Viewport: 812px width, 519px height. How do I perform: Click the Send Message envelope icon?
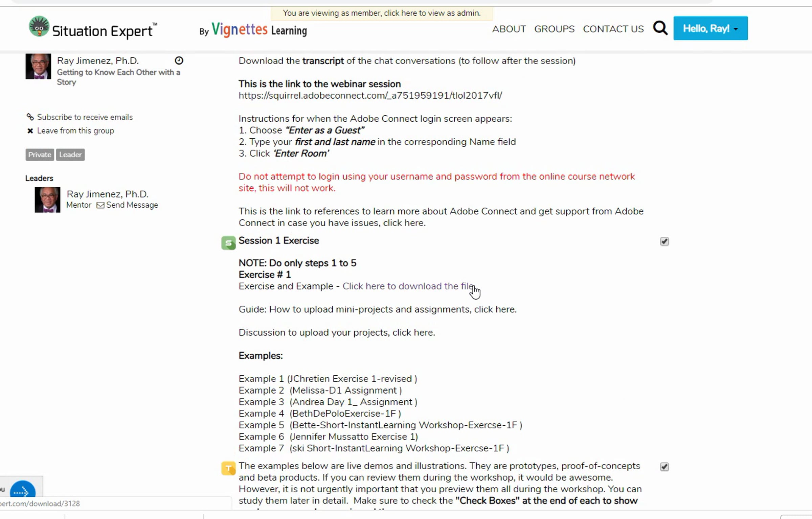(x=100, y=205)
